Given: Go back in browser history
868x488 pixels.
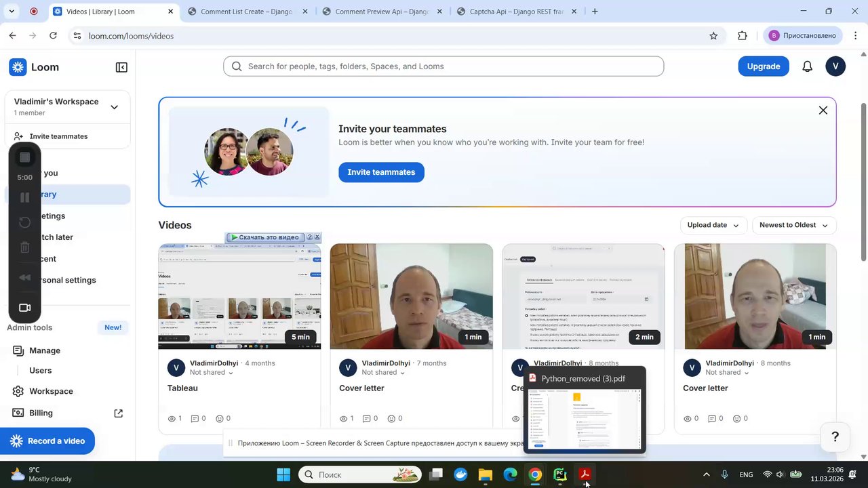Looking at the screenshot, I should (x=12, y=36).
